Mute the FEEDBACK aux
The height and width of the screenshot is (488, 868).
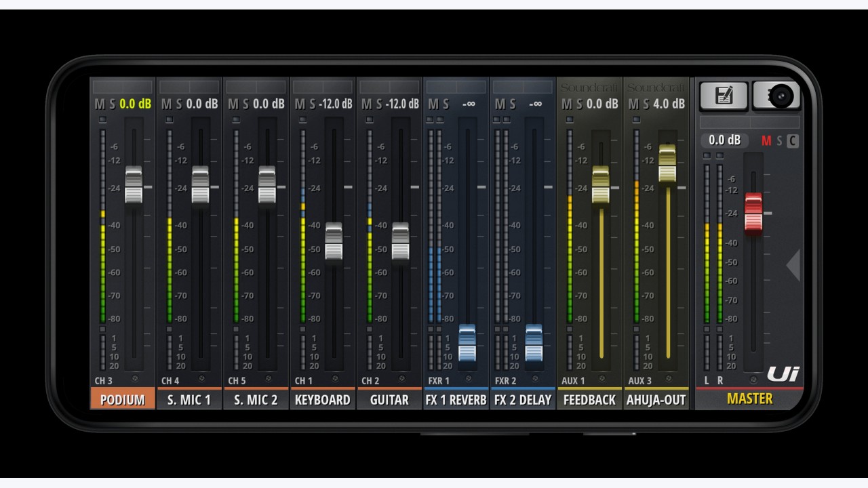coord(566,104)
